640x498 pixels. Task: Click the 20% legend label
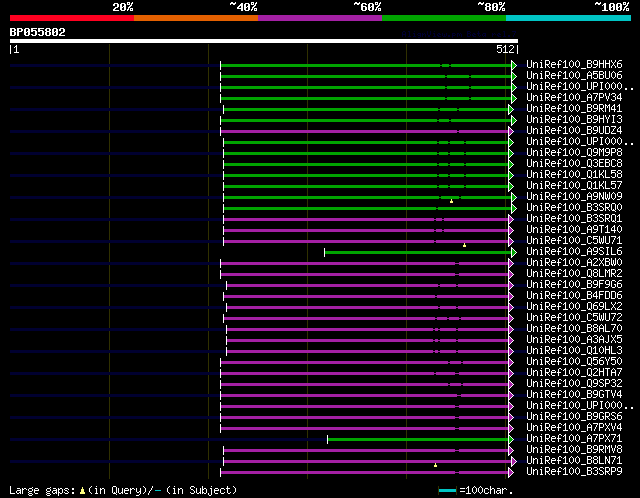(x=123, y=7)
